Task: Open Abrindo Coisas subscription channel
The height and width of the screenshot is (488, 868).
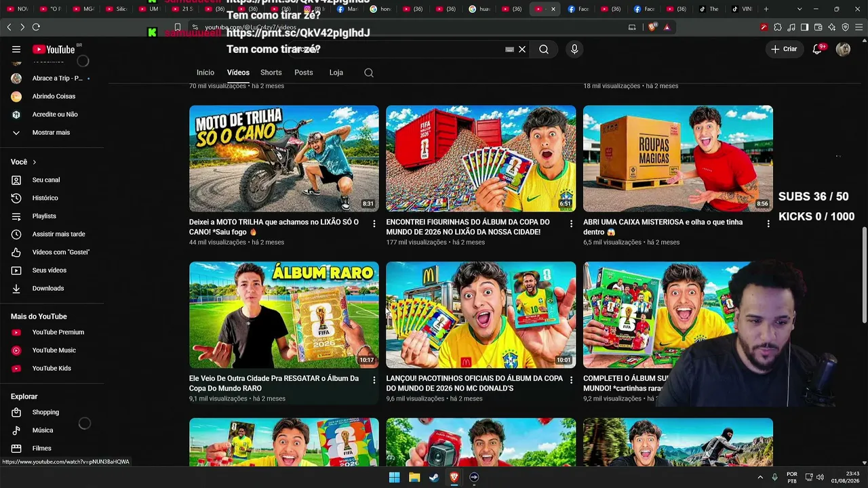Action: [52, 96]
